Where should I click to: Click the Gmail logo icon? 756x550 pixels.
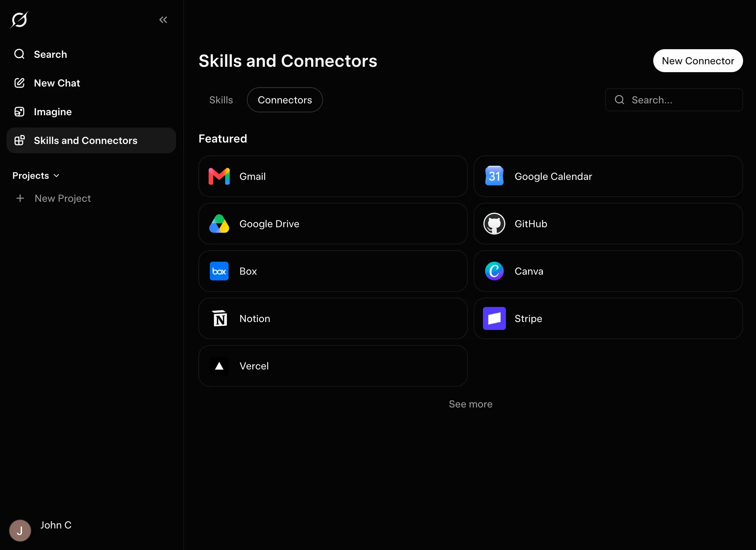[219, 176]
